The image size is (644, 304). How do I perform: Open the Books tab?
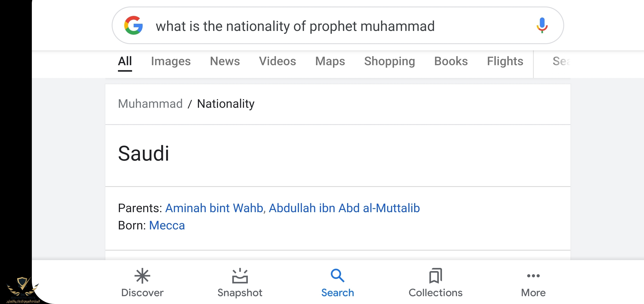(451, 61)
